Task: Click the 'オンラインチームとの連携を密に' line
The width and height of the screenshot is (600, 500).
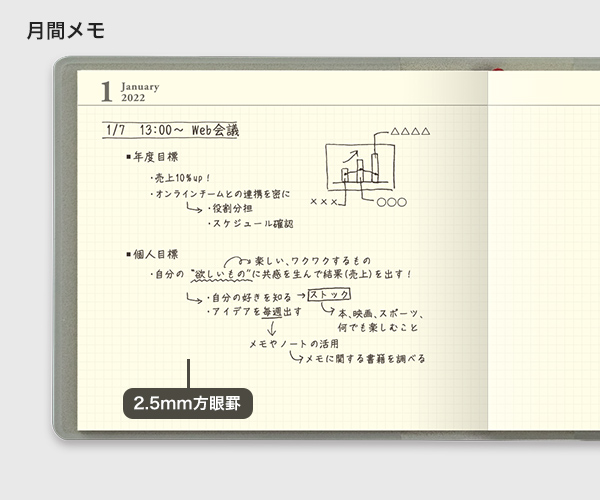Action: pos(220,194)
